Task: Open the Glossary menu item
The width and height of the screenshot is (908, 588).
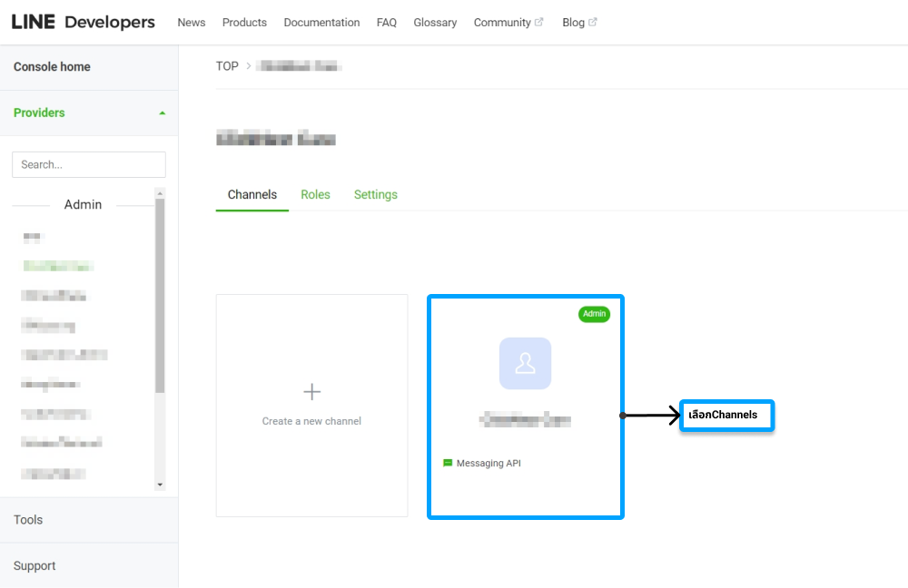Action: 435,22
